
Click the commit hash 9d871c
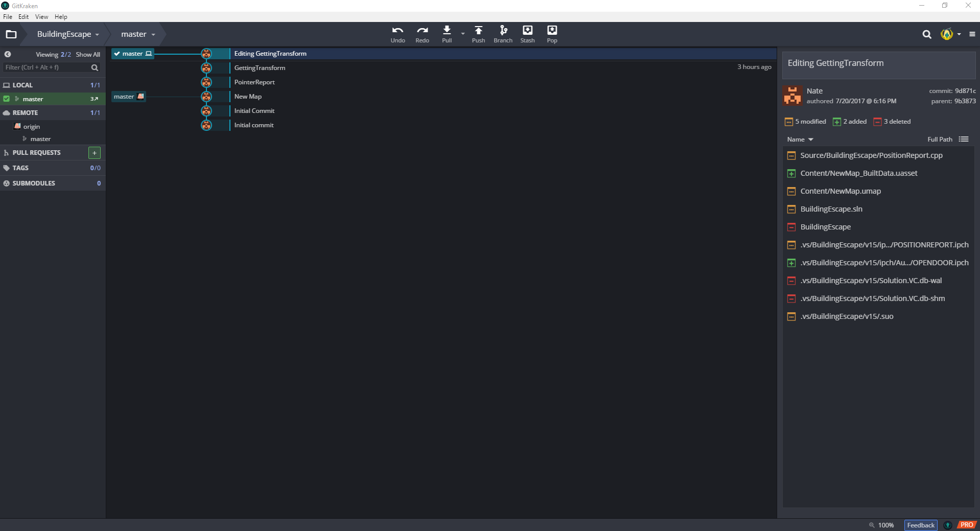pos(965,91)
